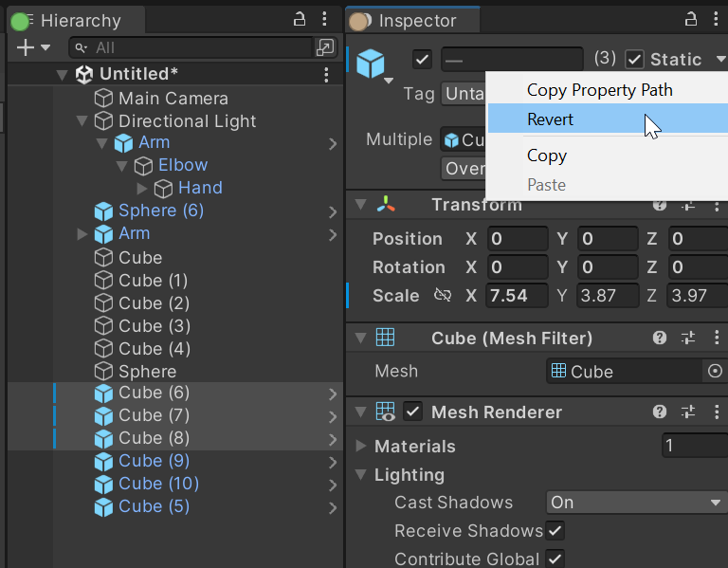Screen dimensions: 728x568
Task: Click the Scale X value field
Action: (x=518, y=296)
